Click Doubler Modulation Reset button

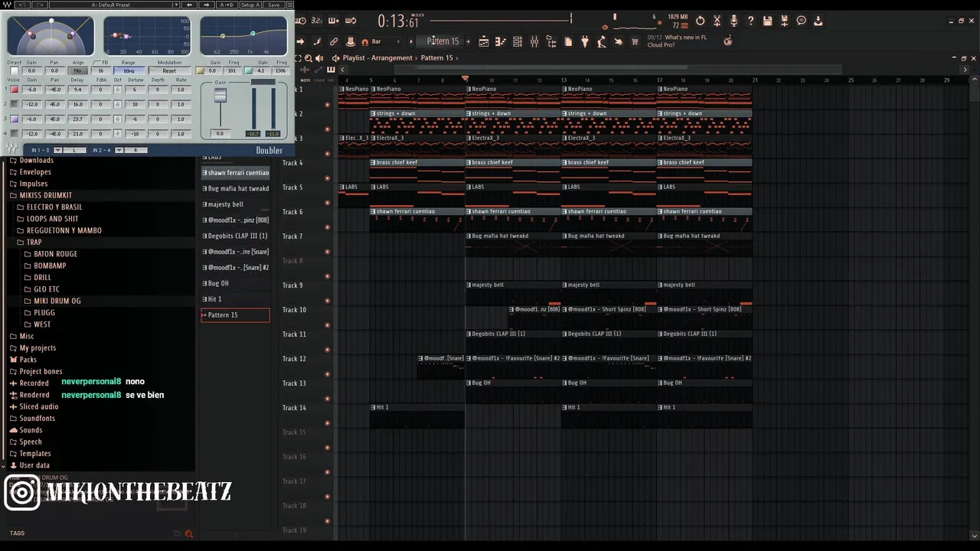[169, 70]
